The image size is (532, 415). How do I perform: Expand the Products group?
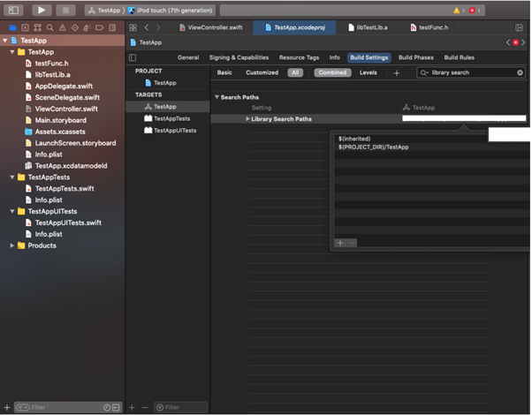pyautogui.click(x=12, y=245)
